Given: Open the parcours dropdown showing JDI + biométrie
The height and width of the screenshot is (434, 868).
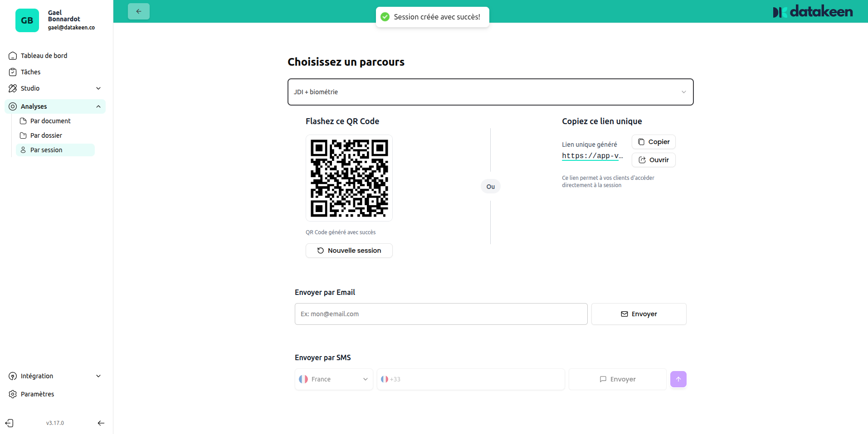Looking at the screenshot, I should point(490,92).
